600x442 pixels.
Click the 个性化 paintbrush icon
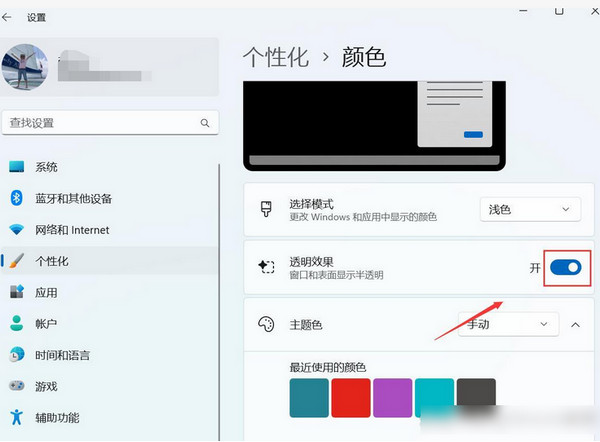tap(16, 261)
